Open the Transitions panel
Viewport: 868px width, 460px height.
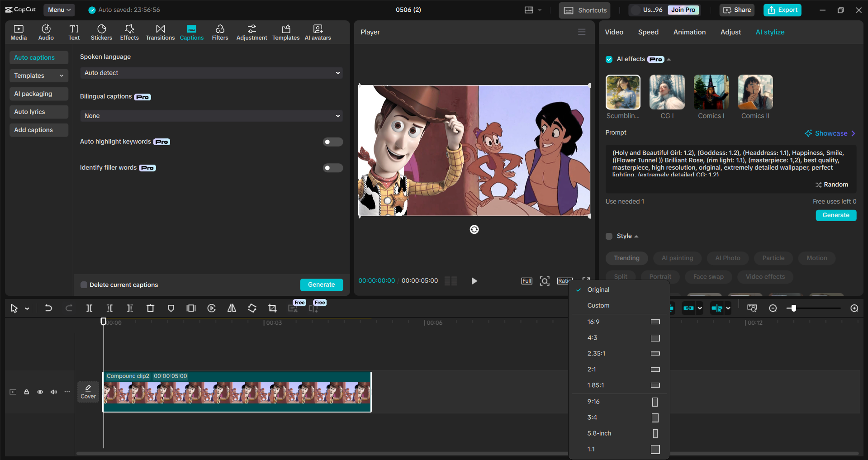[160, 32]
